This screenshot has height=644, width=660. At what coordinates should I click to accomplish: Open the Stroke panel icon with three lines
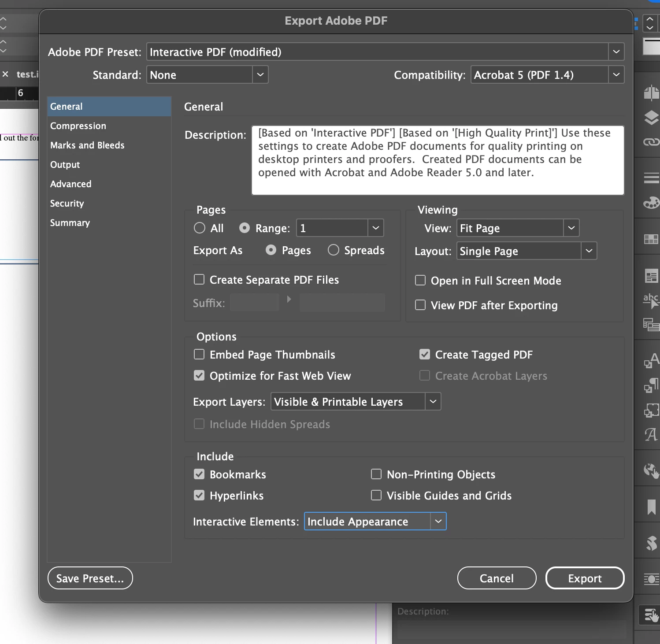(651, 178)
